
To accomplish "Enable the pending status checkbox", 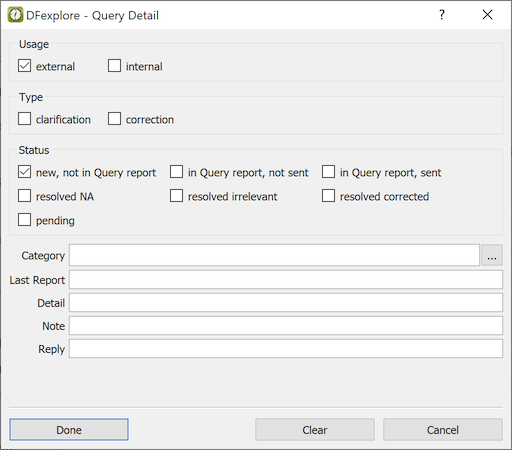I will point(24,220).
